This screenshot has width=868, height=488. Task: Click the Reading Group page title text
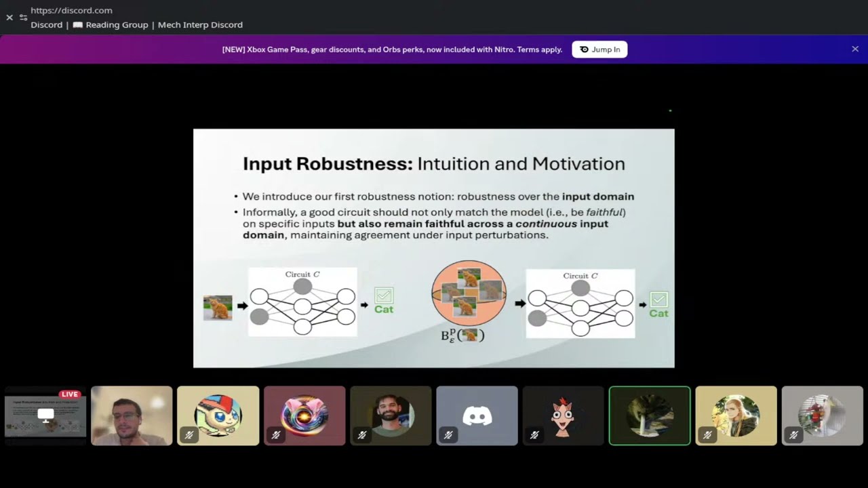(x=136, y=25)
